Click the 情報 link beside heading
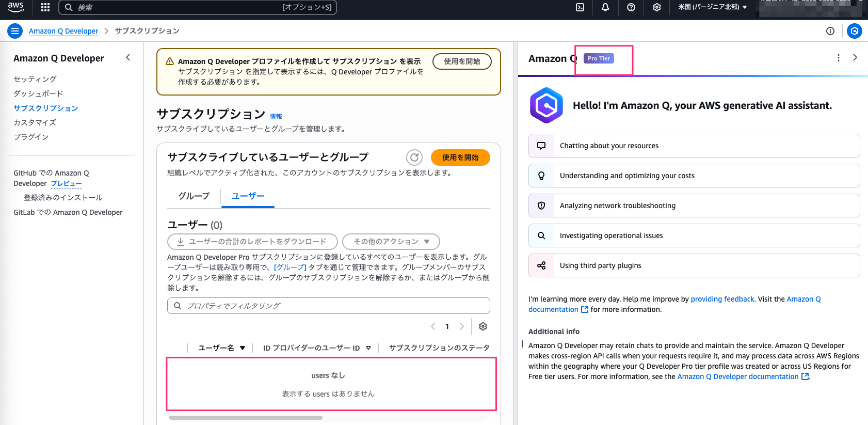The image size is (868, 425). [x=276, y=117]
